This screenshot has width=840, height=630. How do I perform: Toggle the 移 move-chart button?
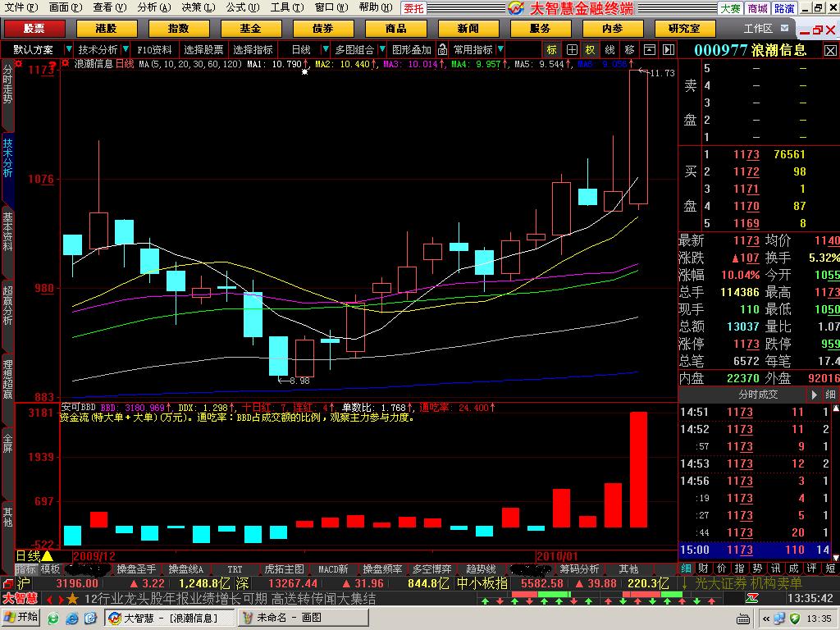click(629, 50)
